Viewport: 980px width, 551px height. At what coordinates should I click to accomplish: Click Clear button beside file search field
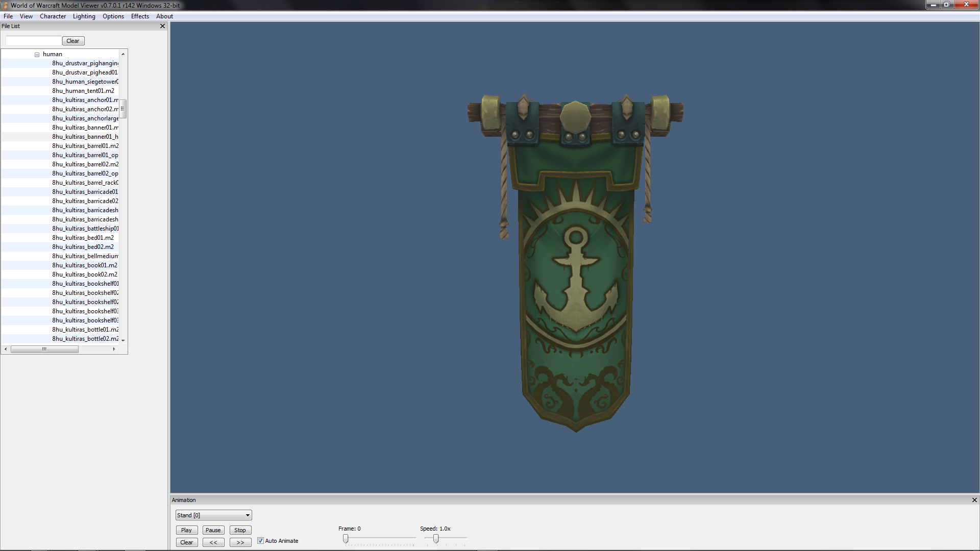(73, 41)
